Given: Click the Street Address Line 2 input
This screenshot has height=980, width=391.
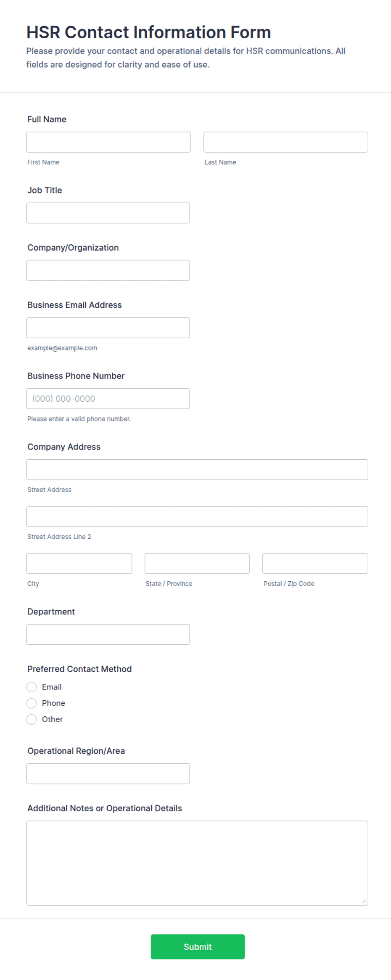Looking at the screenshot, I should pos(197,516).
